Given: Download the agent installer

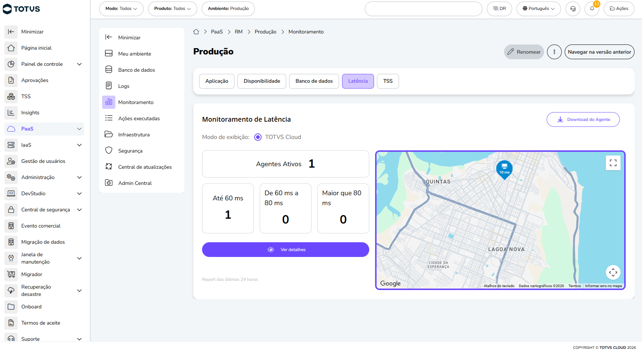Looking at the screenshot, I should (x=583, y=119).
